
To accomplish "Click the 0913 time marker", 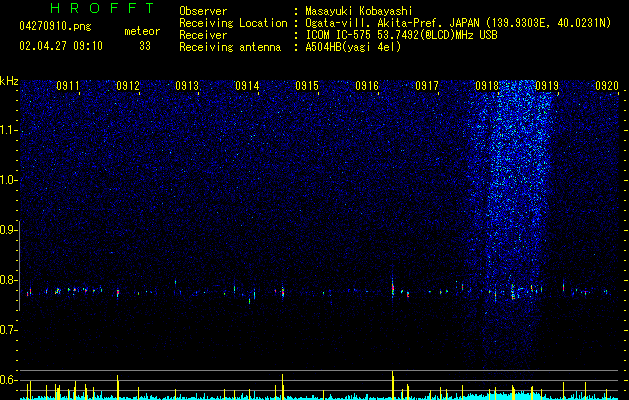I will coord(187,86).
